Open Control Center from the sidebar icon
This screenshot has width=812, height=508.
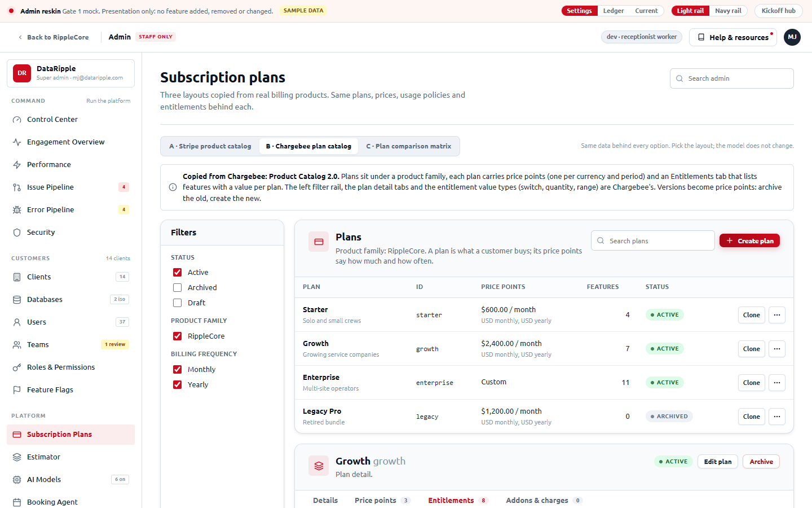click(x=17, y=120)
